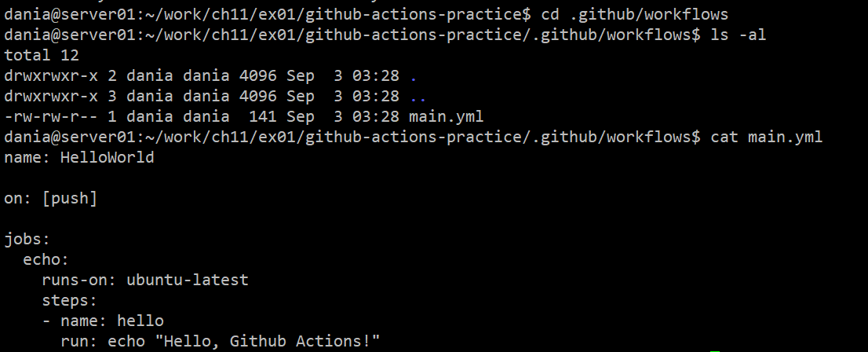Screen dimensions: 868x352
Task: Click main.yml in the directory listing
Action: (x=447, y=116)
